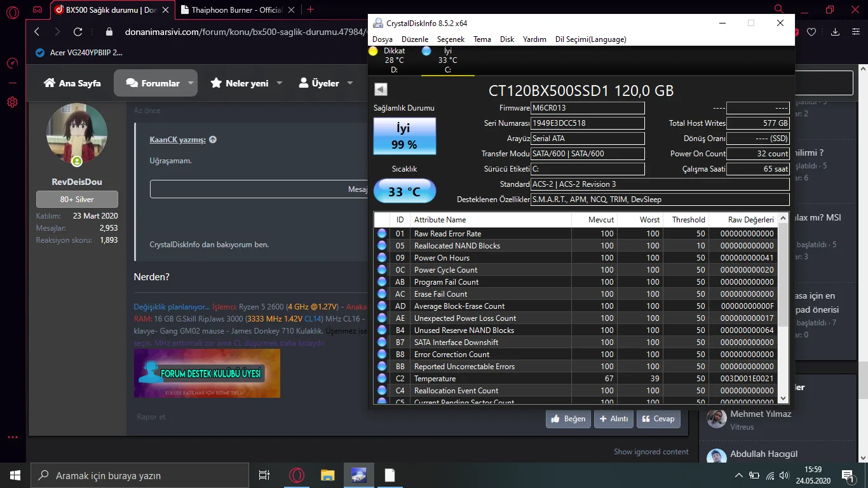Reload the donanimarsivi forum page
The height and width of the screenshot is (488, 868).
pos(78,32)
